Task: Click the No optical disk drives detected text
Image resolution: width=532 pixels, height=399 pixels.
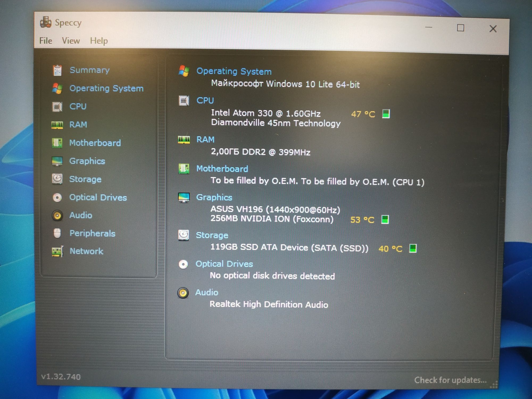Action: pyautogui.click(x=272, y=276)
